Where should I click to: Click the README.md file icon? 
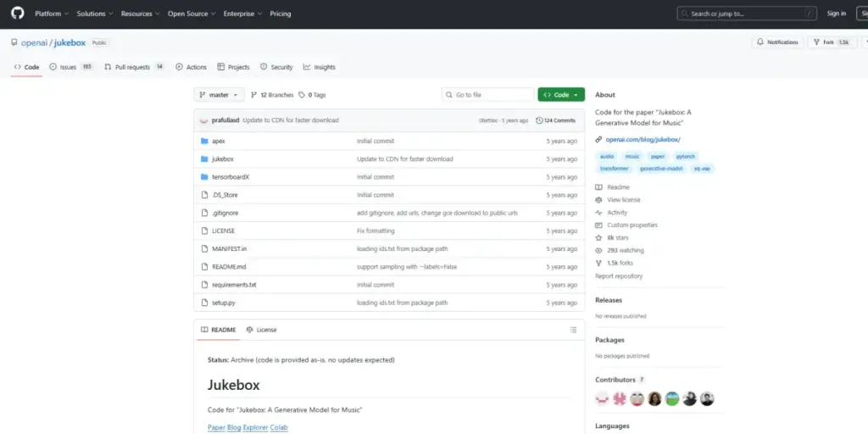click(204, 267)
